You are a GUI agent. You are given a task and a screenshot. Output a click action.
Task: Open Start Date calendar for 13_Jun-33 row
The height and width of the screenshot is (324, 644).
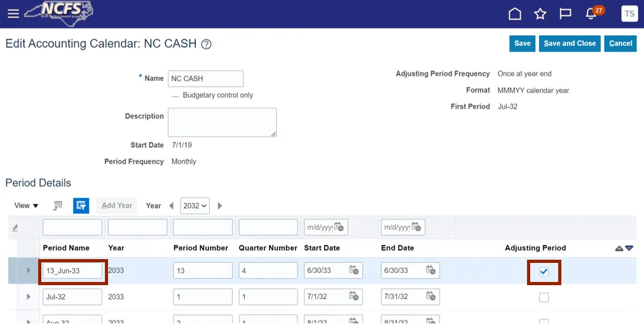tap(353, 270)
